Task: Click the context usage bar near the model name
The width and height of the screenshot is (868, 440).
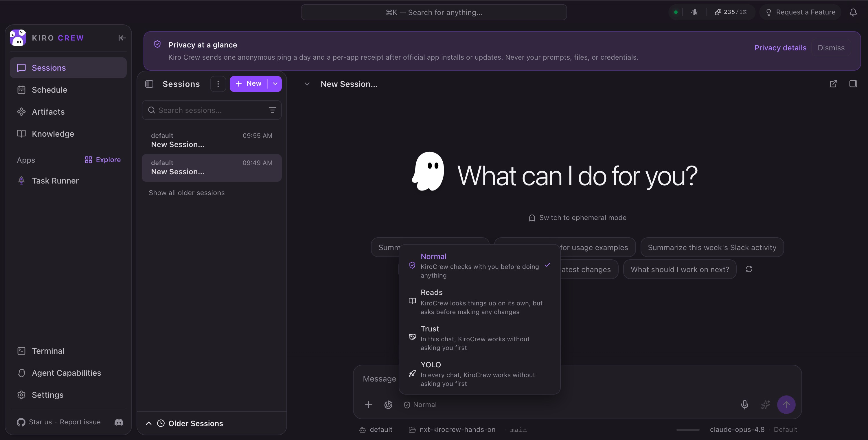Action: click(688, 430)
